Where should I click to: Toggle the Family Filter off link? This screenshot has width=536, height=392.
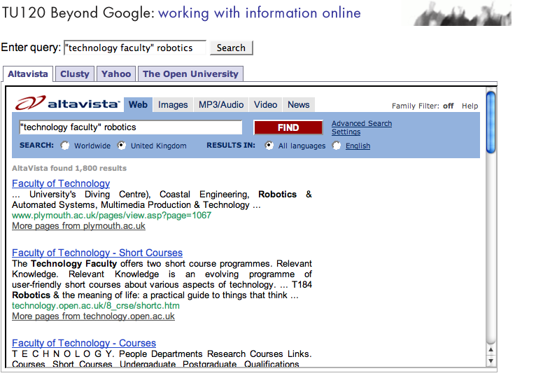click(x=448, y=106)
